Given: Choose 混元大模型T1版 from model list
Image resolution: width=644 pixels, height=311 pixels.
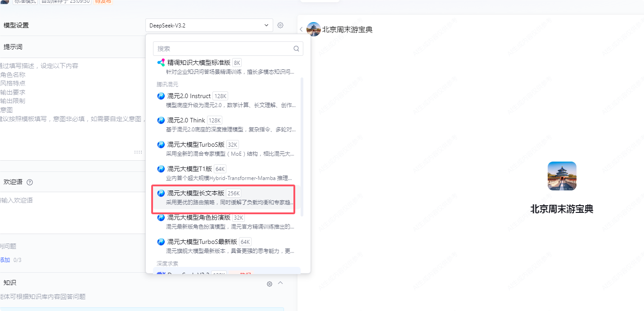Looking at the screenshot, I should click(227, 173).
